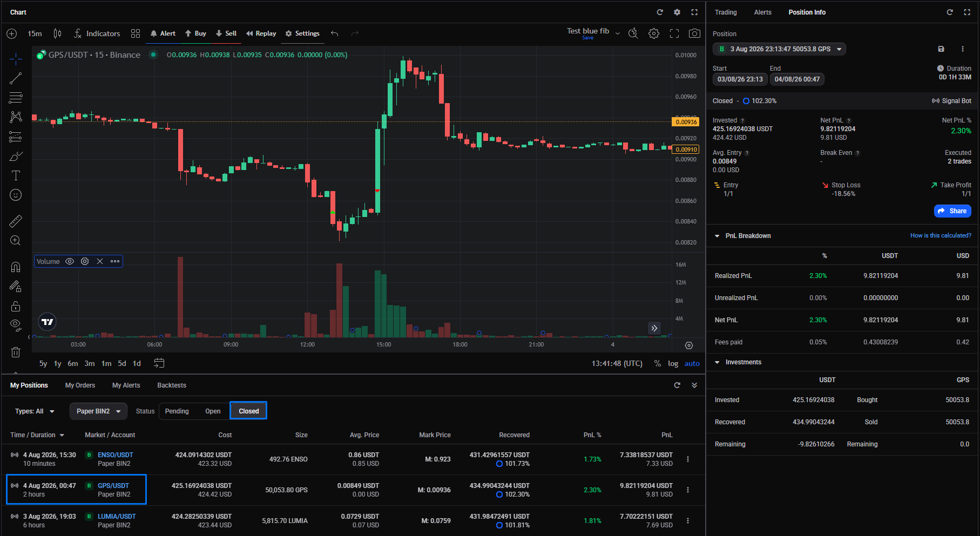Open row menu for ENSO/USDT position
This screenshot has height=536, width=980.
point(688,459)
